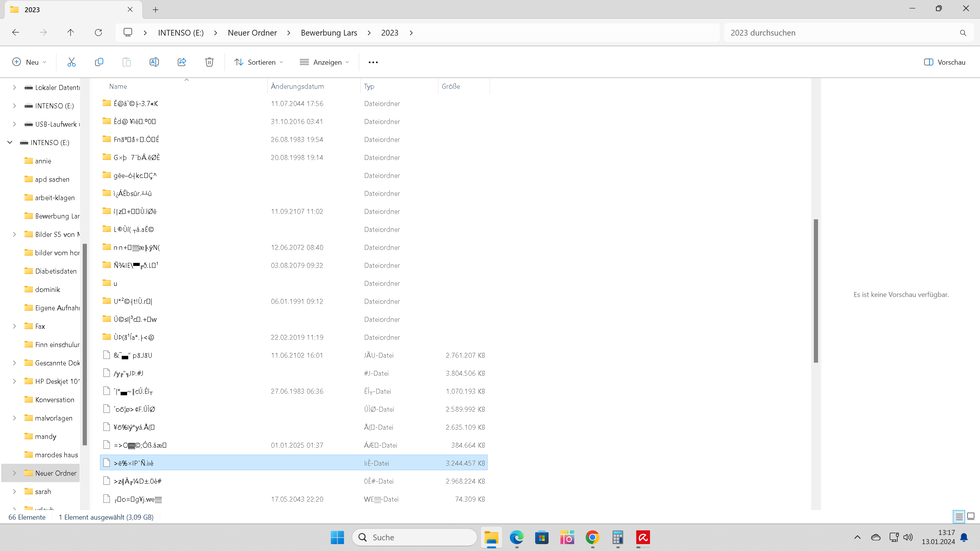Click the Share icon
Viewport: 980px width, 551px height.
point(181,62)
